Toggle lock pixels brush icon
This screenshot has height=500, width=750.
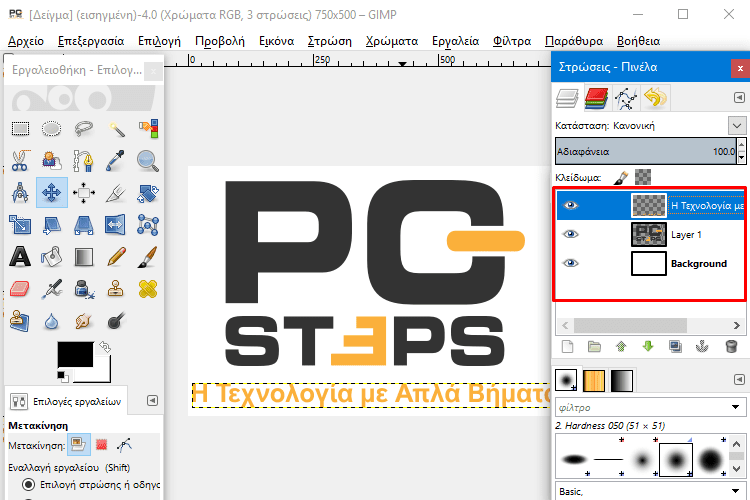620,178
